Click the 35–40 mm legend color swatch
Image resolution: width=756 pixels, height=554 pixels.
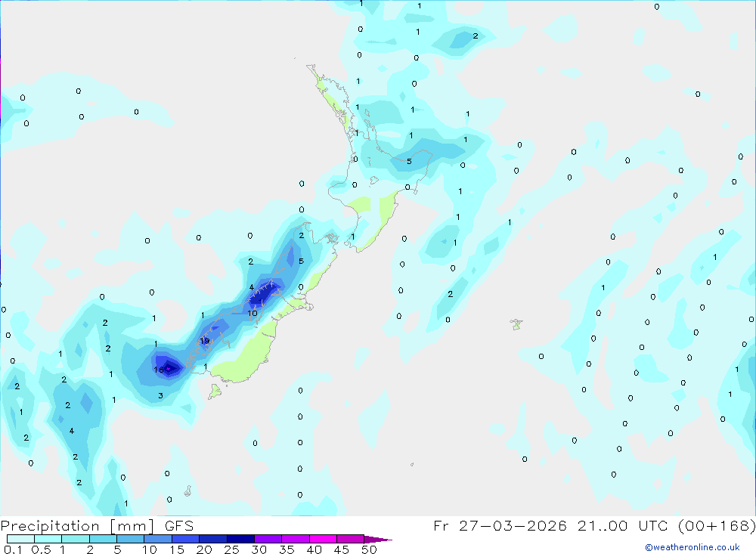point(296,539)
